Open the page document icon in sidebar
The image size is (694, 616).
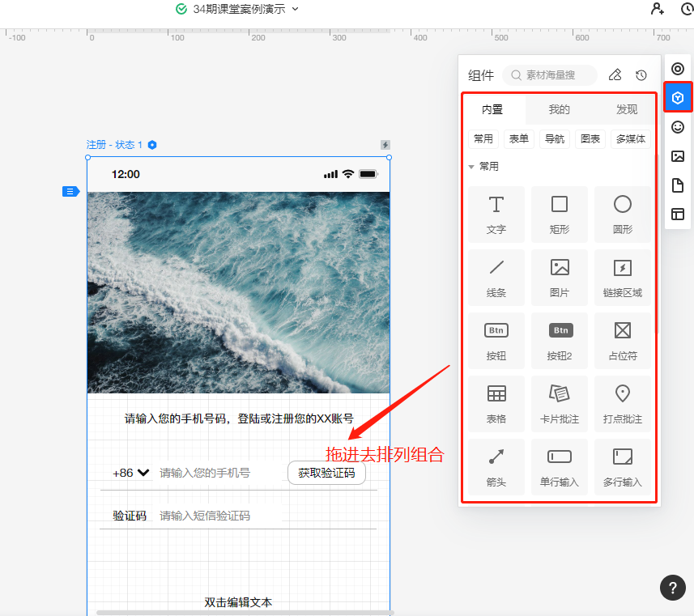point(678,185)
